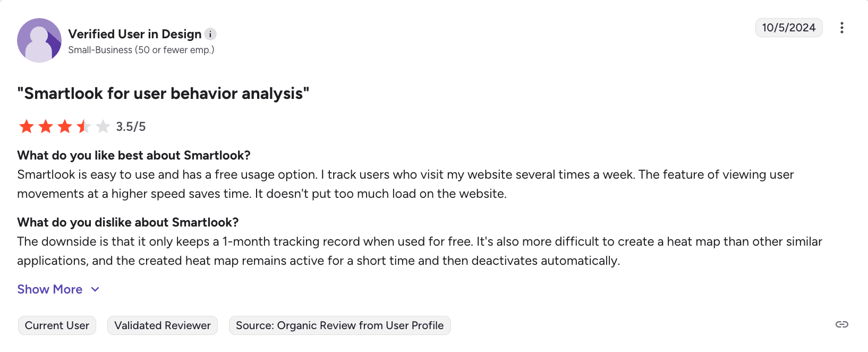
Task: Click the Small-Business company size label
Action: tap(141, 50)
